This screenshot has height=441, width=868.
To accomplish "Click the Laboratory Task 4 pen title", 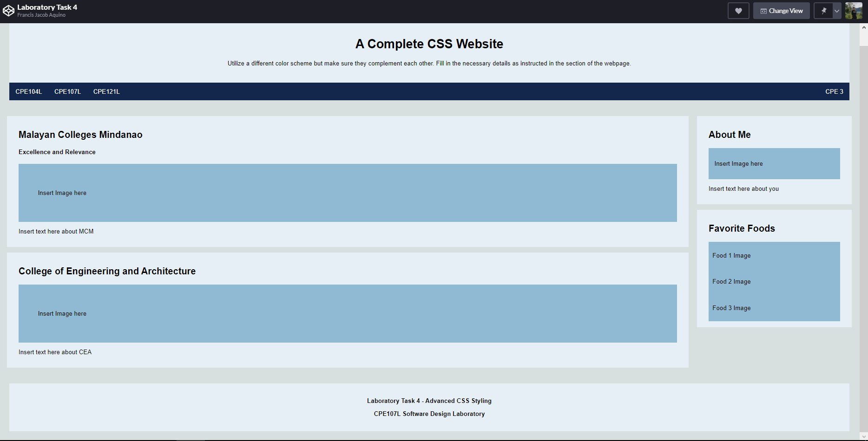I will pyautogui.click(x=47, y=7).
